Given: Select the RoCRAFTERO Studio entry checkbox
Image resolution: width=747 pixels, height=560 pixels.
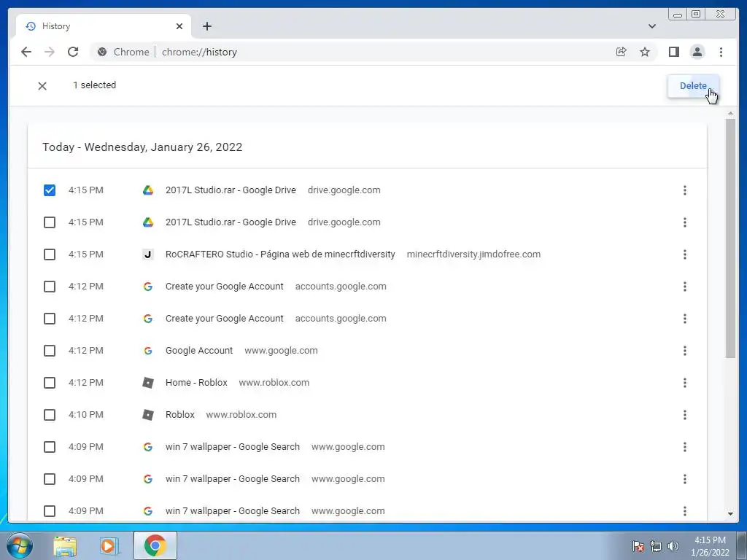Looking at the screenshot, I should tap(50, 254).
